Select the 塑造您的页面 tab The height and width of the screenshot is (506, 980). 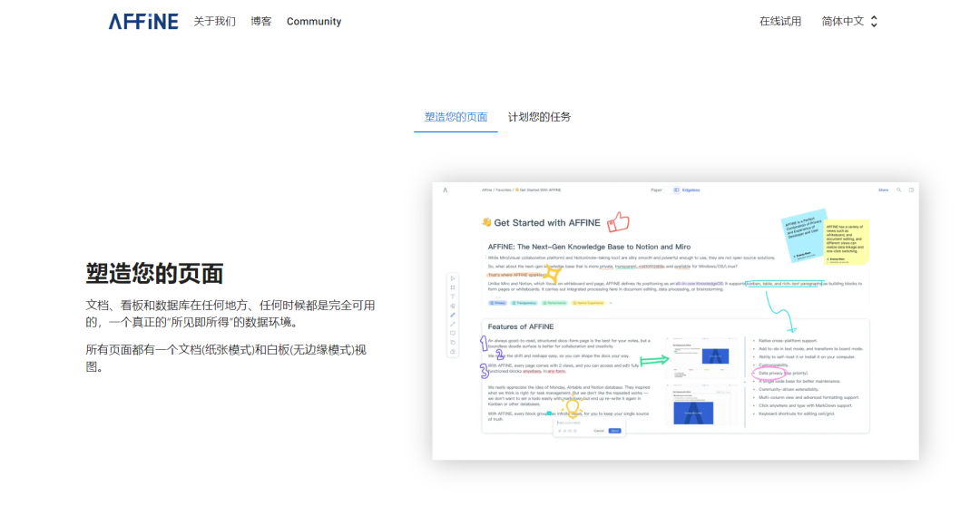[456, 117]
